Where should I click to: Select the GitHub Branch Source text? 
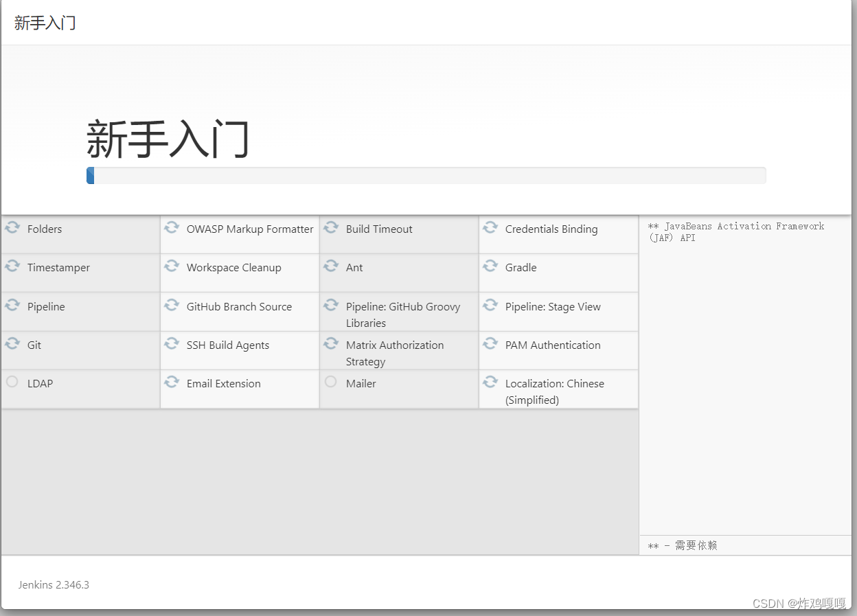pos(239,307)
